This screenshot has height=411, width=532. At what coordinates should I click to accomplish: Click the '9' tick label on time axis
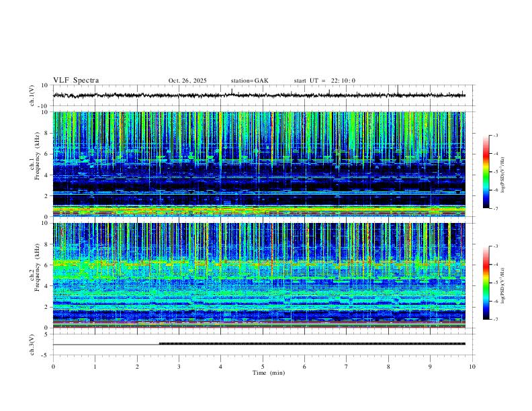pyautogui.click(x=430, y=367)
